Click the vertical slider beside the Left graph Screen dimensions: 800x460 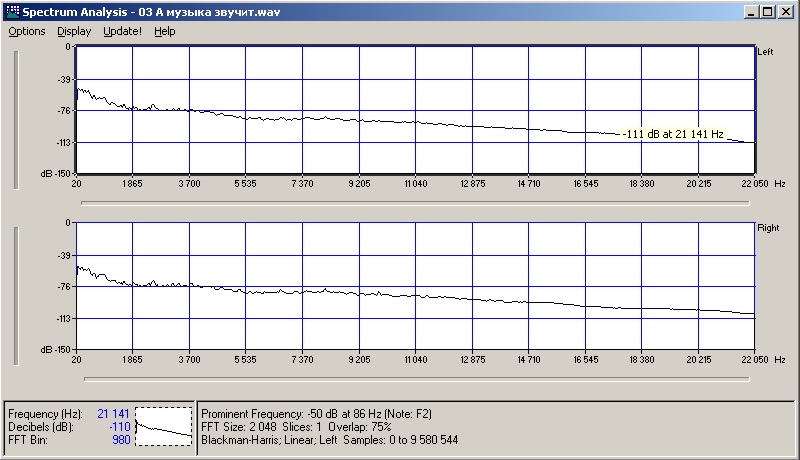point(15,118)
